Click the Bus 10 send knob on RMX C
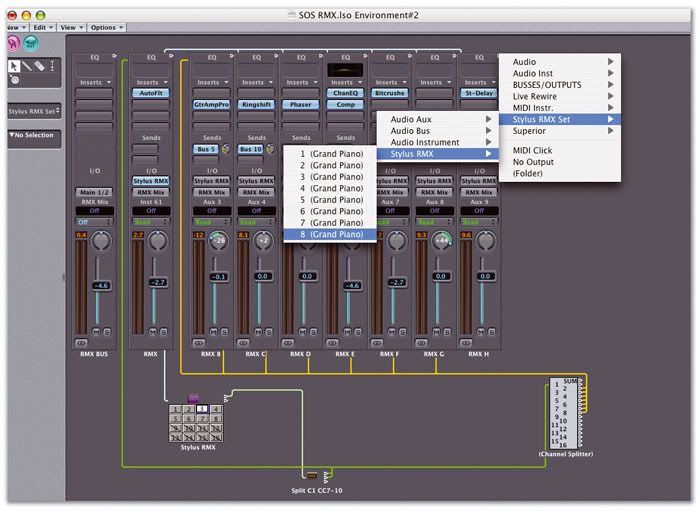Viewport: 700px width, 511px height. click(271, 149)
